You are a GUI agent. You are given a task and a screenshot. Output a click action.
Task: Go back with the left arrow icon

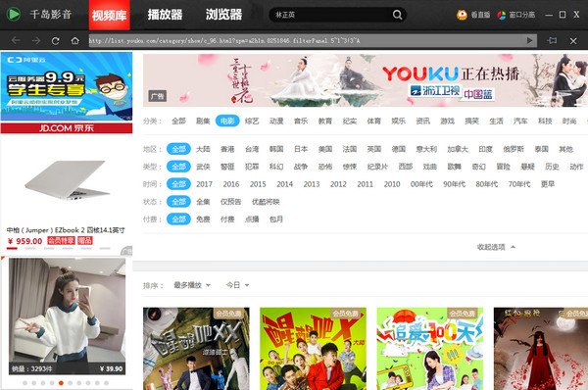(x=16, y=40)
